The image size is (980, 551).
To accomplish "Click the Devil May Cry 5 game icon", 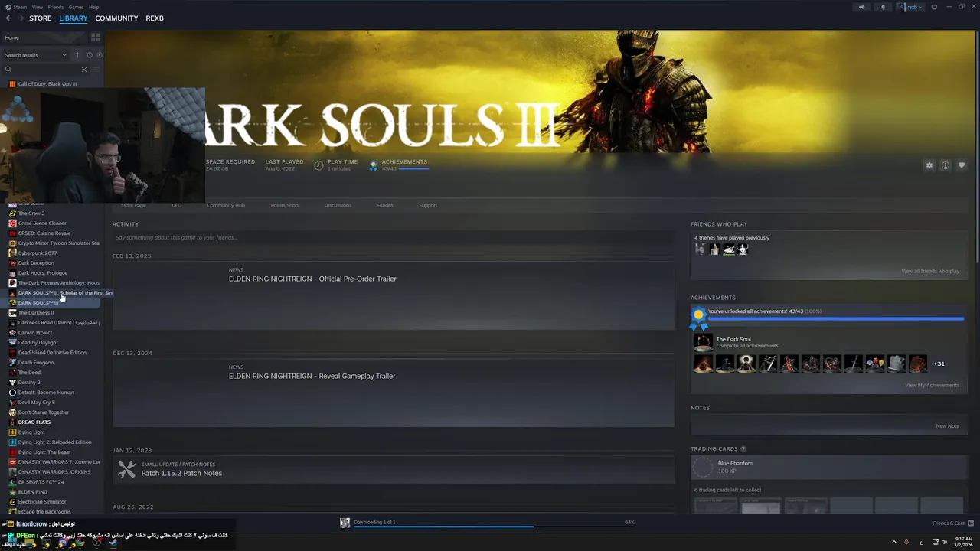I will coord(12,403).
